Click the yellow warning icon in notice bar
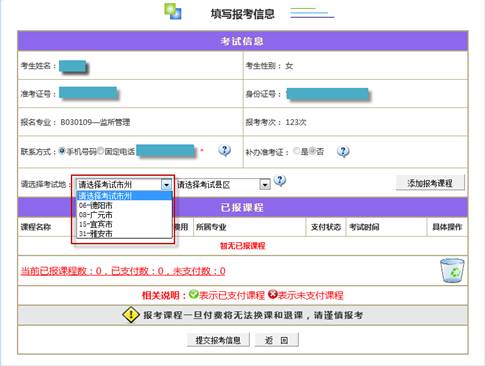485x366 pixels. (131, 315)
